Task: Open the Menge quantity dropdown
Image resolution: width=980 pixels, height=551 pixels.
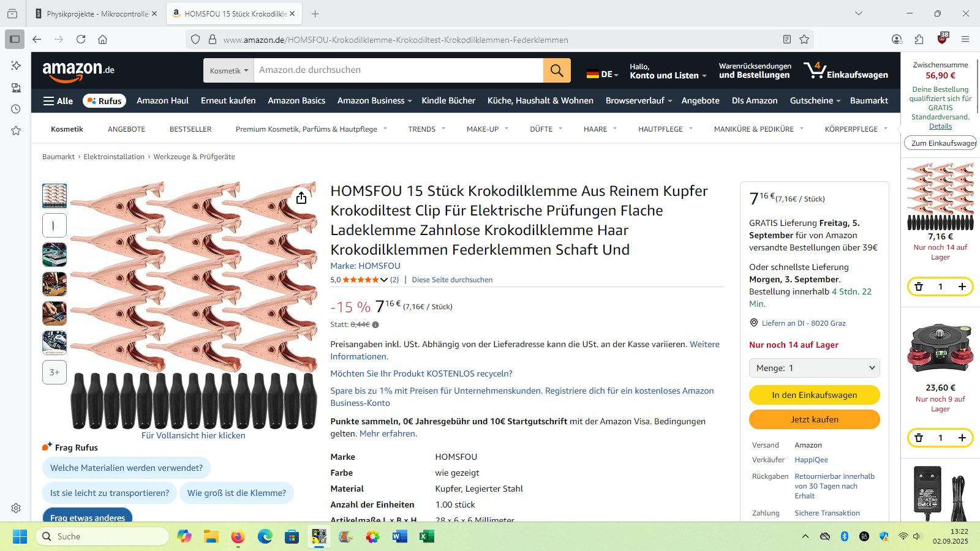Action: point(815,368)
